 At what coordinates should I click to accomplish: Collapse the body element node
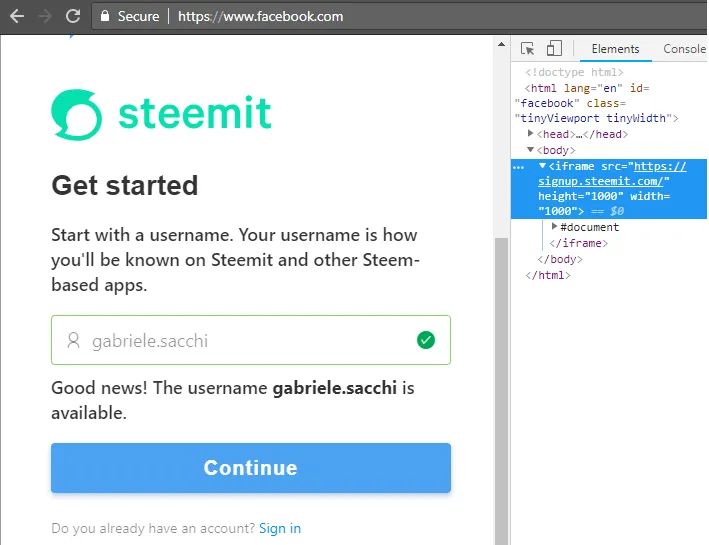point(530,149)
